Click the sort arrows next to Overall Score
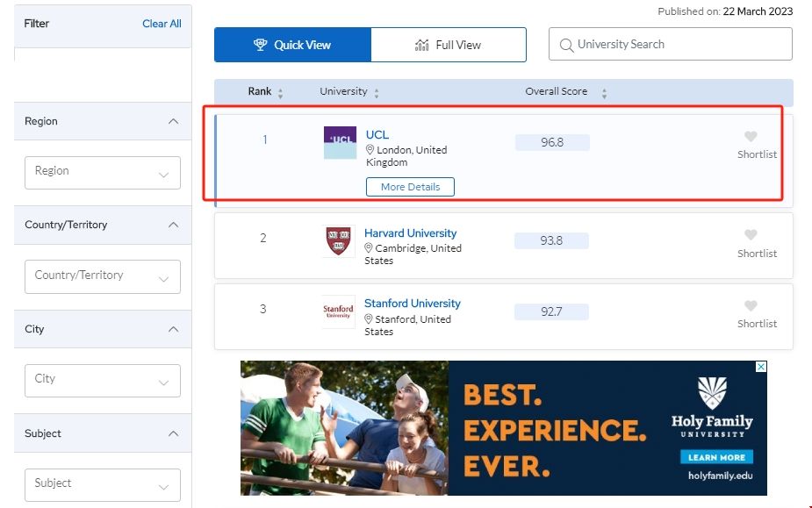The image size is (812, 508). click(603, 91)
